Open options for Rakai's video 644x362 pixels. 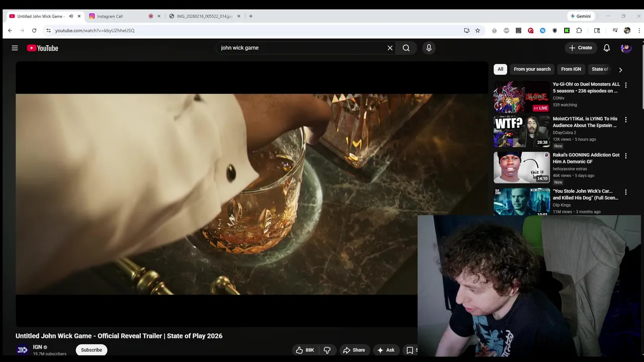626,156
